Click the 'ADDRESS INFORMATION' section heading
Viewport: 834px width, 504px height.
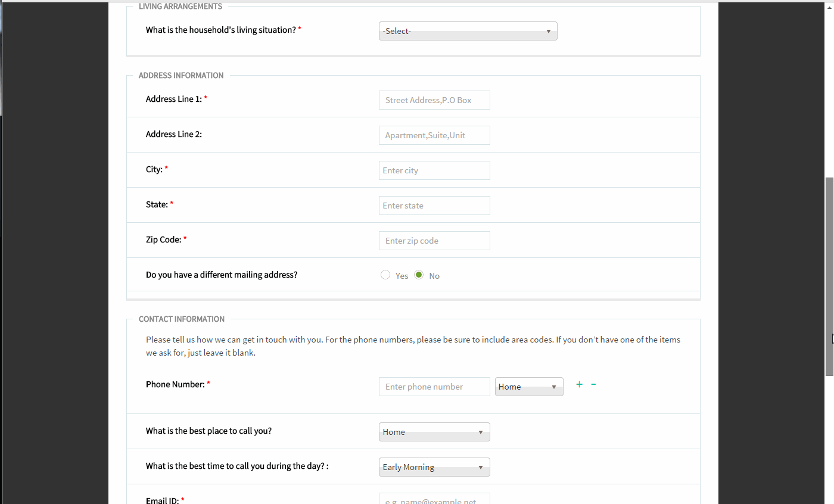(x=181, y=76)
